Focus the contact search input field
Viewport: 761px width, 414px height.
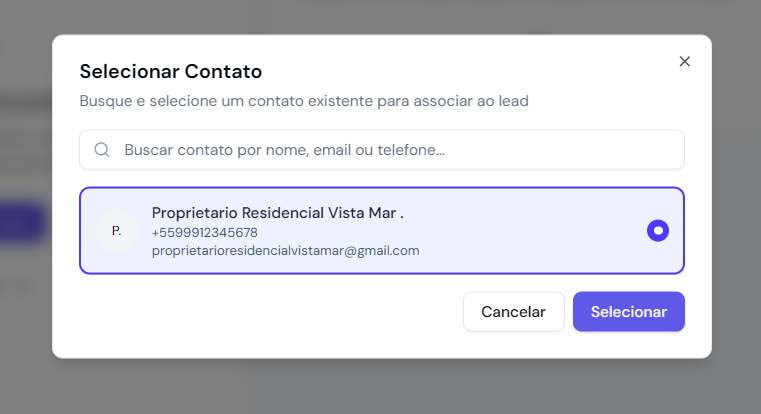point(400,150)
